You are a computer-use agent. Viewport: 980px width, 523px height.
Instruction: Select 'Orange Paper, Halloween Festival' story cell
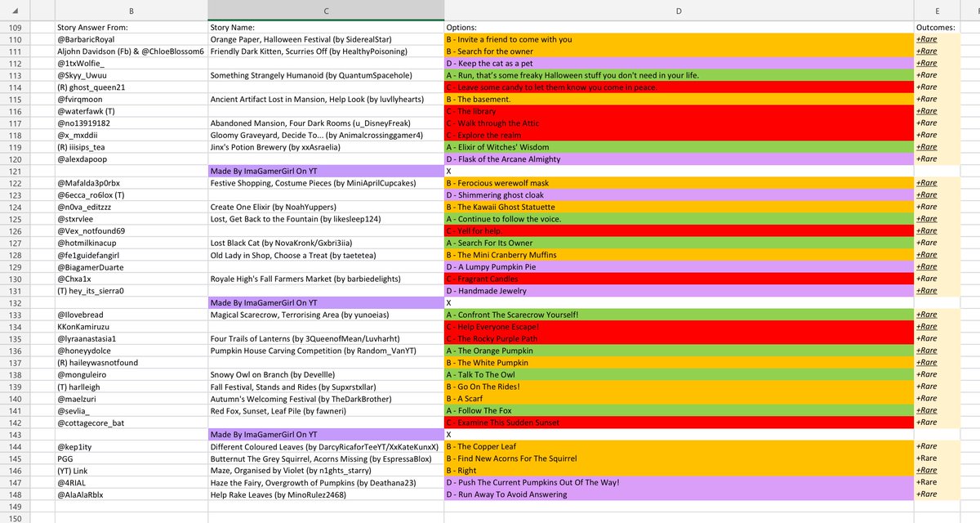click(326, 39)
